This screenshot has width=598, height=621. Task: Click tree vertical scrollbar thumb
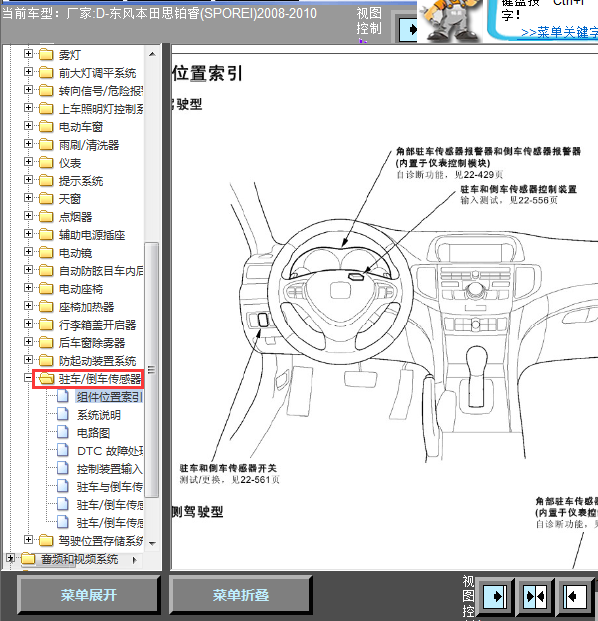point(152,370)
